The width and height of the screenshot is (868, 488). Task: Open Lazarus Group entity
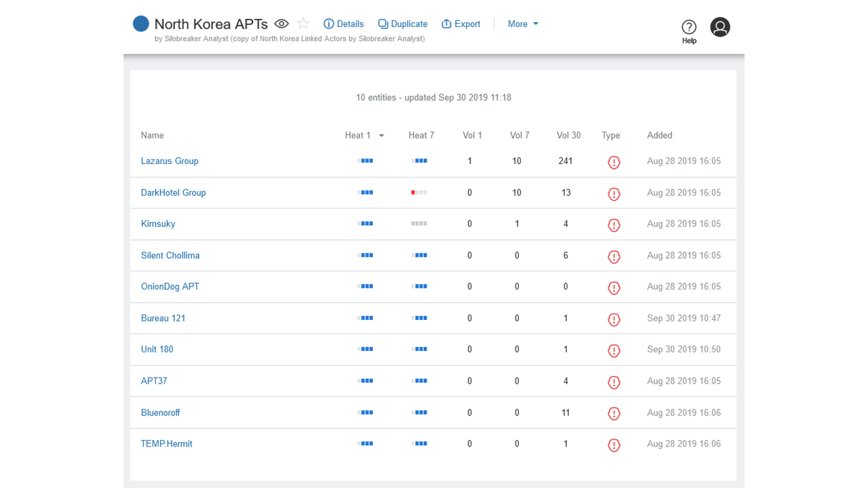tap(170, 161)
